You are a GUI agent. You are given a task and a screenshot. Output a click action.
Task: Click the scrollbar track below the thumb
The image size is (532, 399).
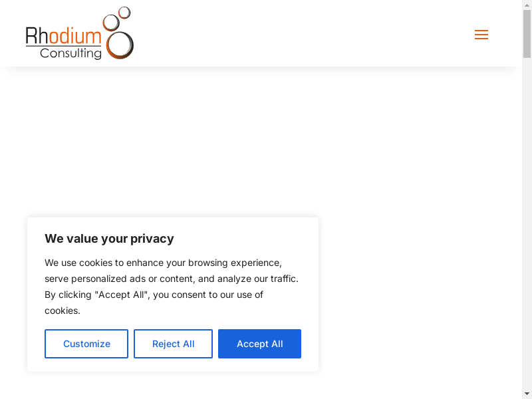pos(527,233)
